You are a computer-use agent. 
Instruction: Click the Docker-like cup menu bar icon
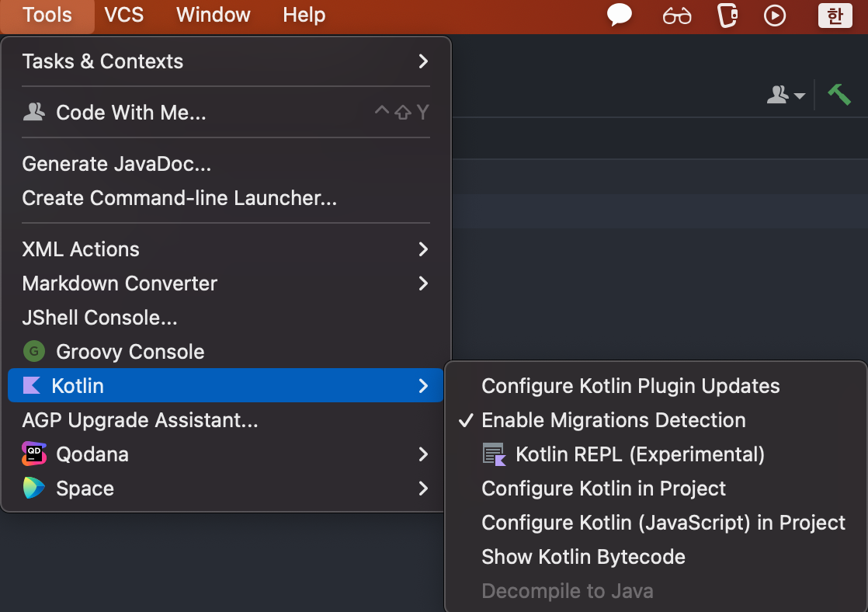[727, 15]
